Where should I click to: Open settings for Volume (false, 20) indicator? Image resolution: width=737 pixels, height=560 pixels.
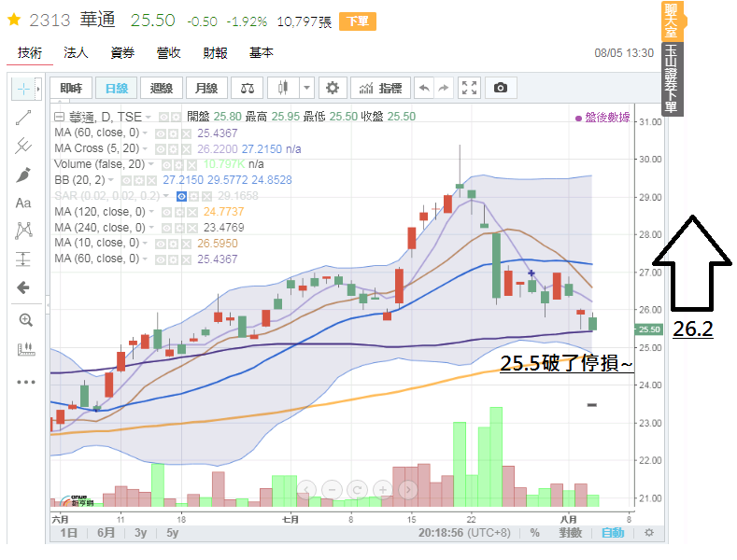tap(178, 165)
